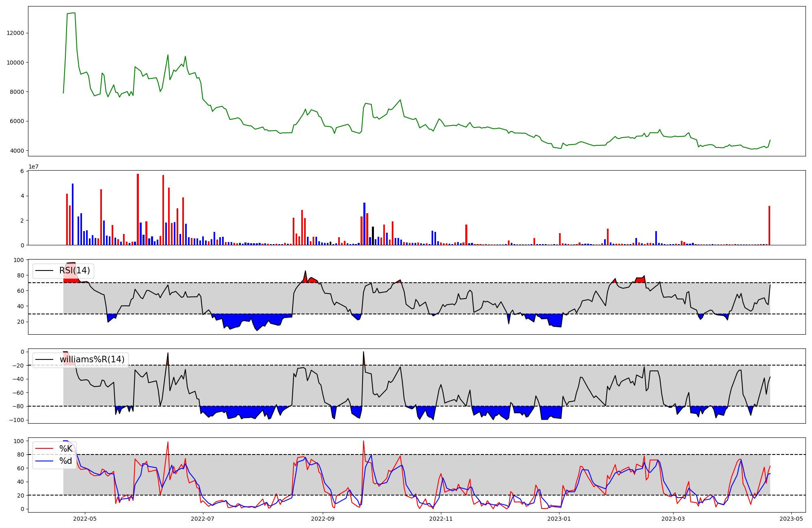Select the %d legend entry

point(66,461)
